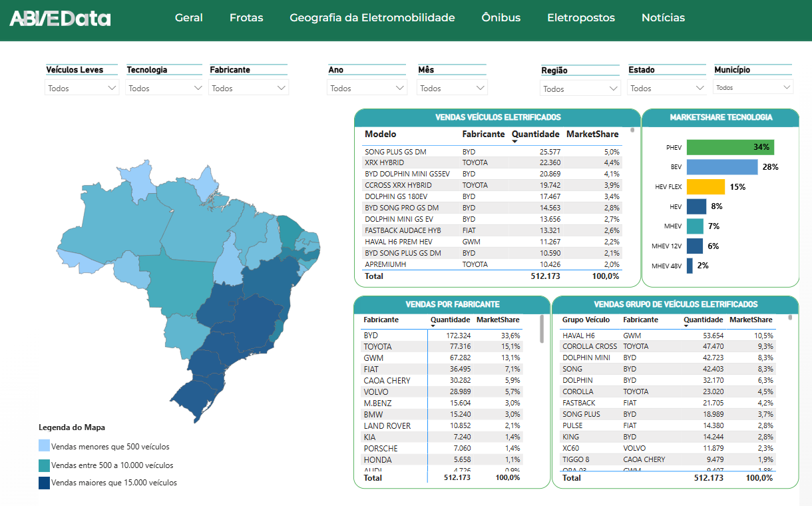This screenshot has height=506, width=812.
Task: Open the Veículos Leves dropdown
Action: 82,88
